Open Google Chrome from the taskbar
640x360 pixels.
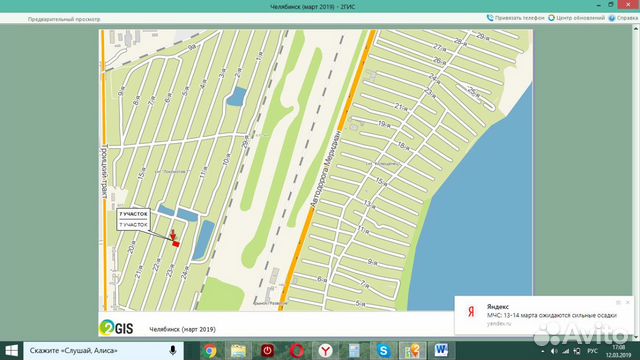(210, 351)
